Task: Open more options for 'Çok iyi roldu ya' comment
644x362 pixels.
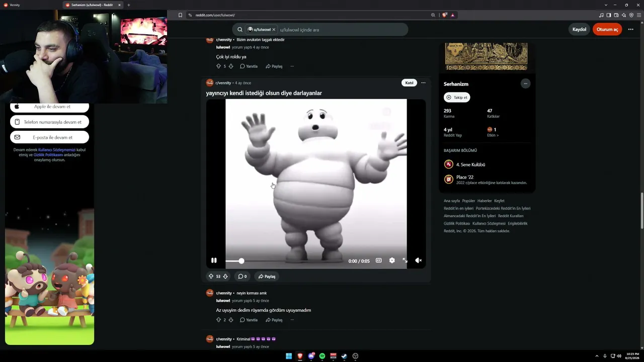Action: (292, 66)
